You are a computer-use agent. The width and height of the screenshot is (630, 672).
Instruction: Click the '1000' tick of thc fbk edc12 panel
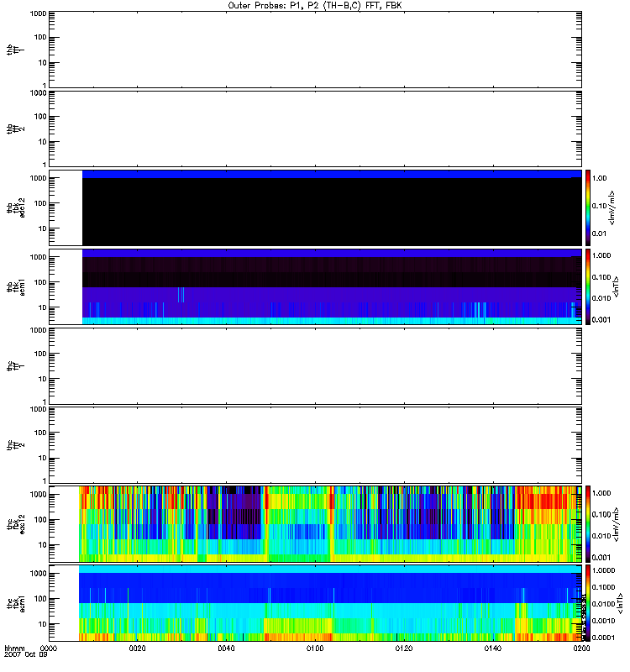38,495
